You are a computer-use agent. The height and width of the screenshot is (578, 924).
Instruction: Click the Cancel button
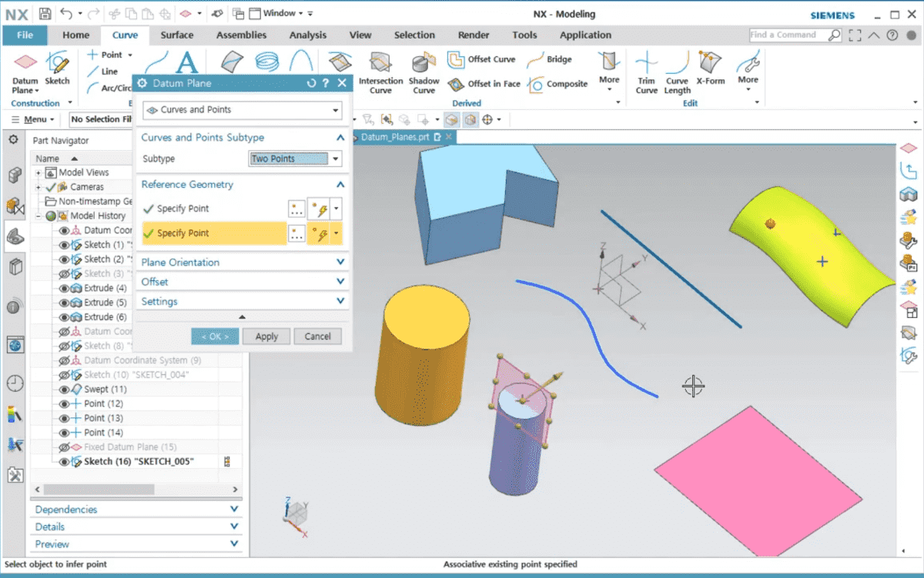(x=318, y=336)
